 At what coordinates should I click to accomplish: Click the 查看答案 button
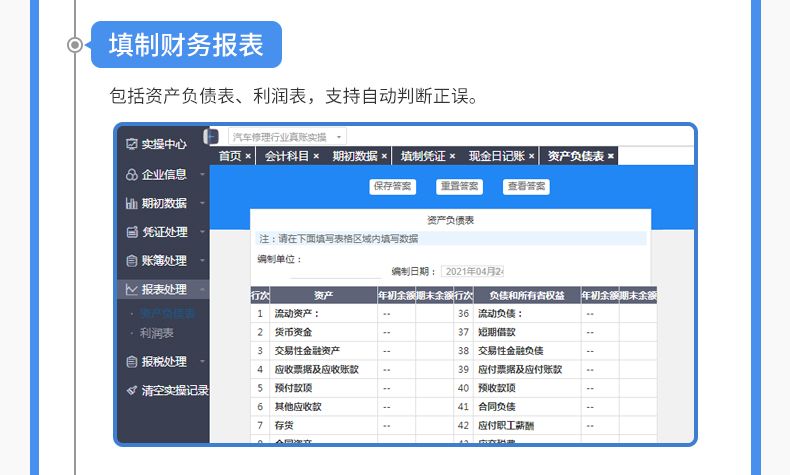[x=526, y=186]
